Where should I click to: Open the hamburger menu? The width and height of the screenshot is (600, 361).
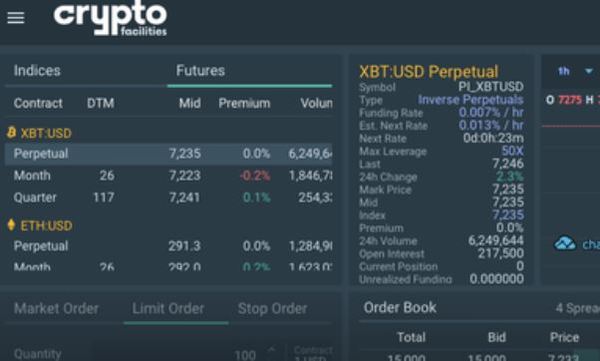click(16, 18)
